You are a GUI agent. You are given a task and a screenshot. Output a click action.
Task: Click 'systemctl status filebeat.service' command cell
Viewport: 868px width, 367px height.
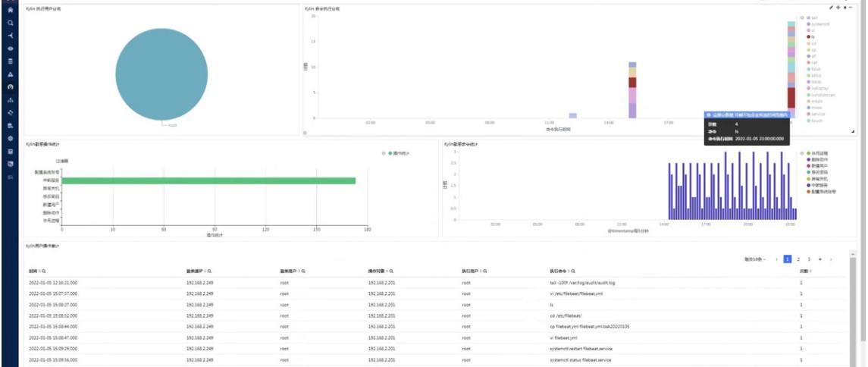coord(580,360)
